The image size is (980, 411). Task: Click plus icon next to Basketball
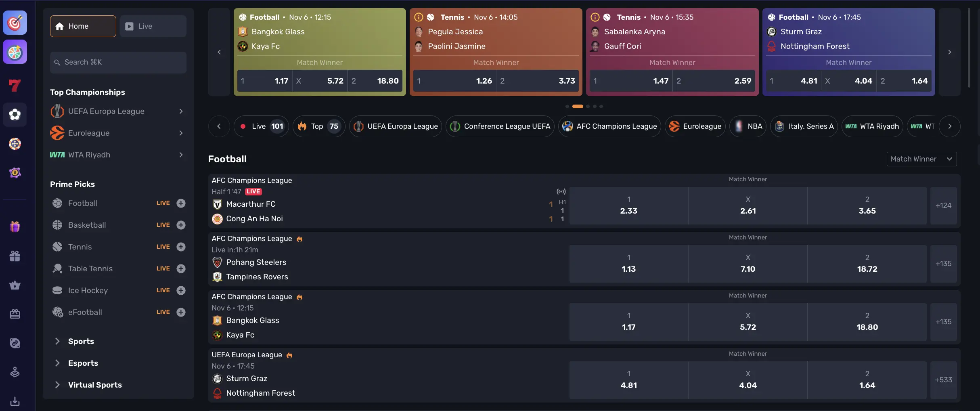pos(181,225)
